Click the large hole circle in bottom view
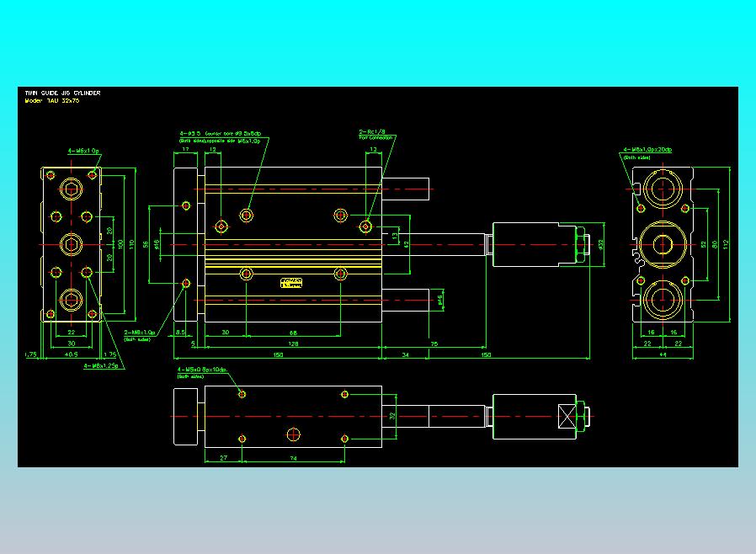Screen dimensions: 756x554 click(x=293, y=434)
